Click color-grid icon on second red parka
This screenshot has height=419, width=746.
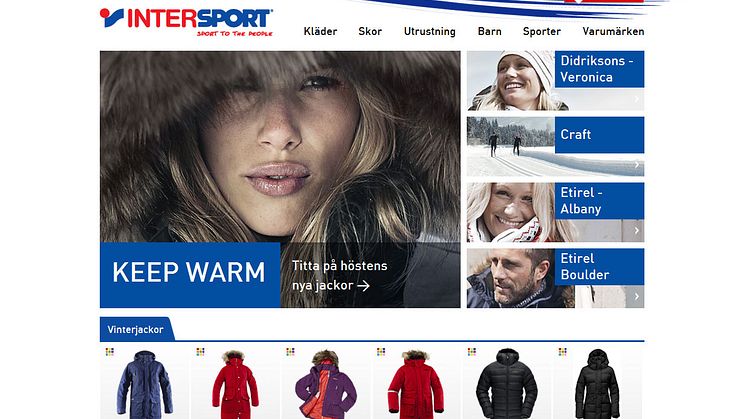point(381,352)
